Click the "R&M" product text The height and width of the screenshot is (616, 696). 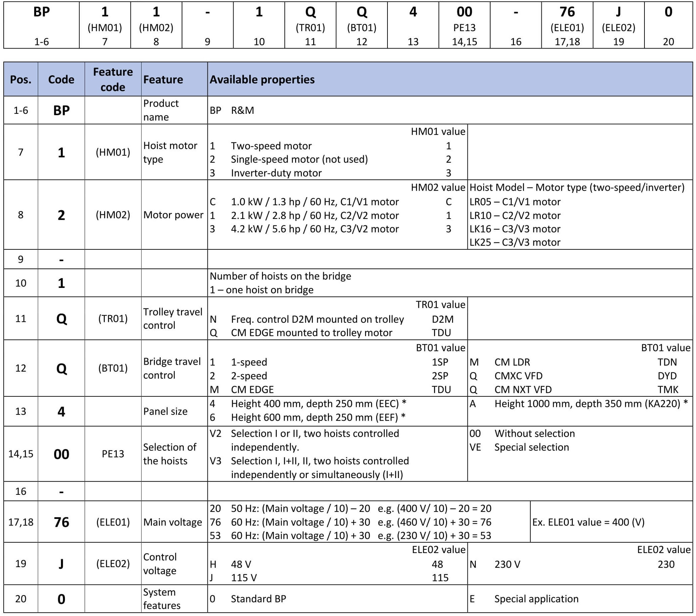click(x=243, y=110)
